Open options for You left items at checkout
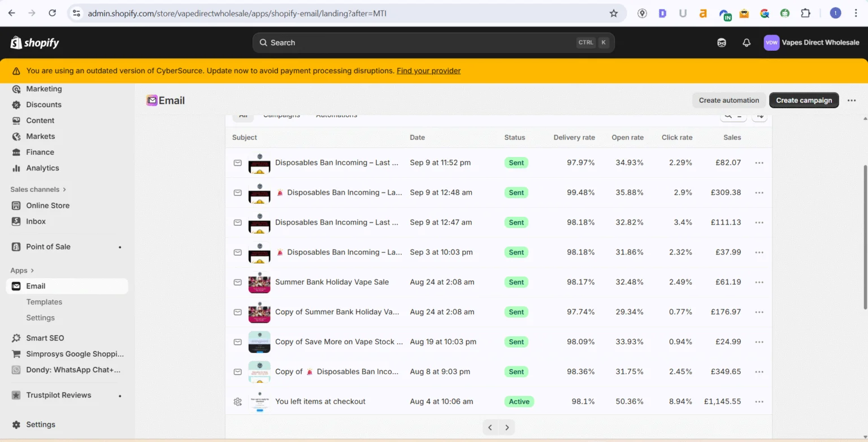This screenshot has height=442, width=868. click(x=759, y=402)
